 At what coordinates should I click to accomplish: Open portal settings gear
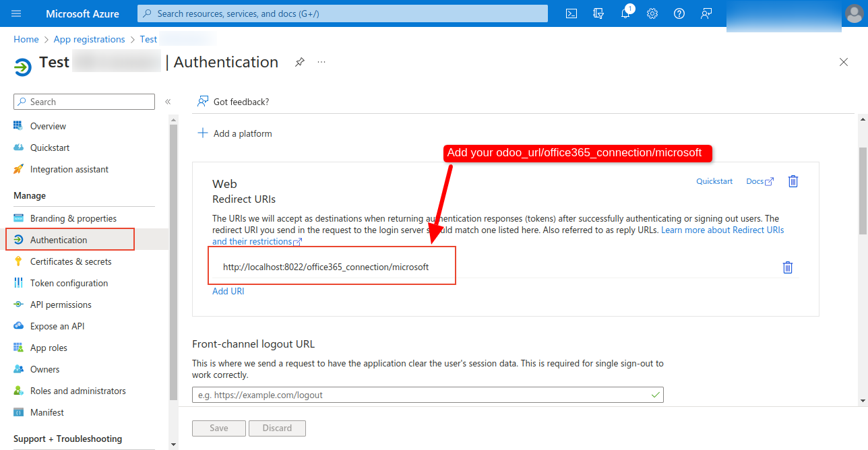pos(652,13)
